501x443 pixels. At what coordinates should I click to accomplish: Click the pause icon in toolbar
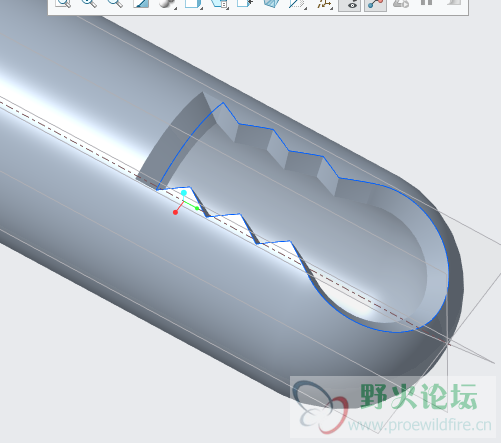click(427, 3)
